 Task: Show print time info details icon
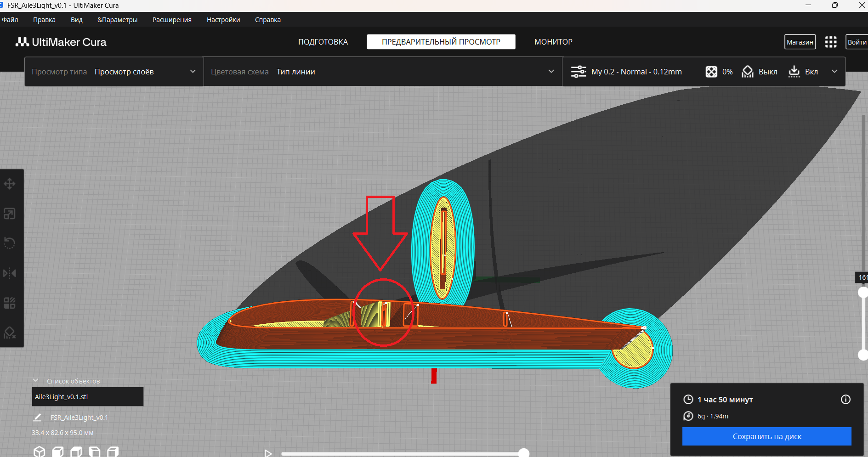coord(845,399)
